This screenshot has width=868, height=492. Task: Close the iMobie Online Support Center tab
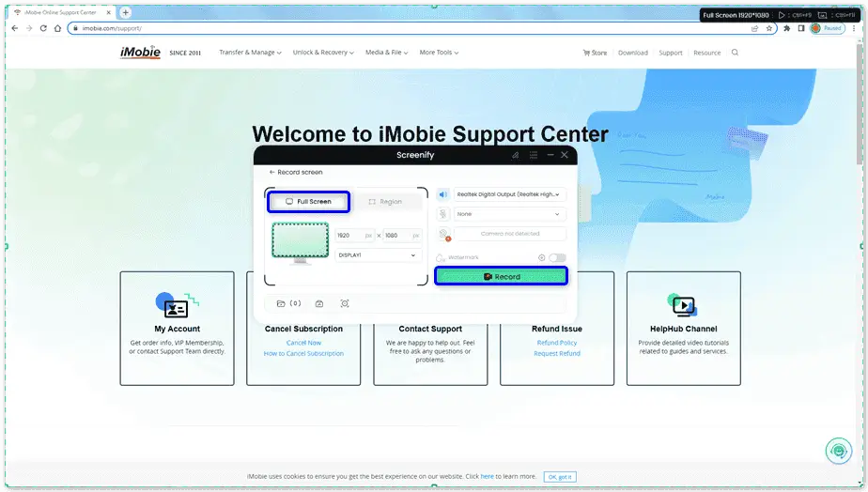[109, 12]
